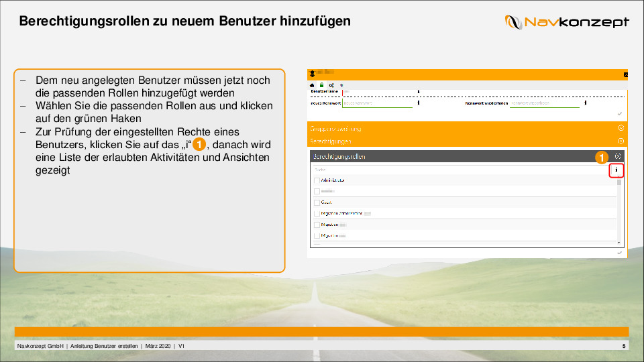Tick the Guest role checkbox
Viewport: 644px width, 362px height.
tap(317, 202)
